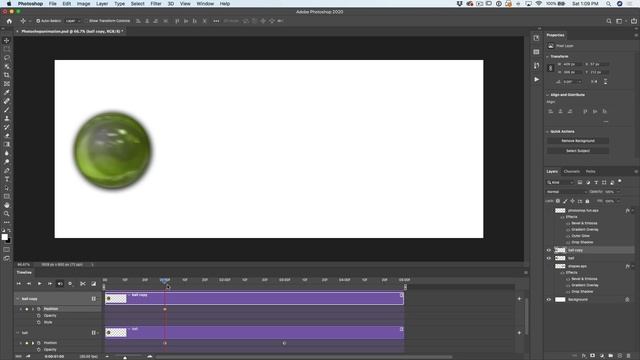Select the Horizontal Type tool
Image resolution: width=640 pixels, height=360 pixels.
pos(7,179)
